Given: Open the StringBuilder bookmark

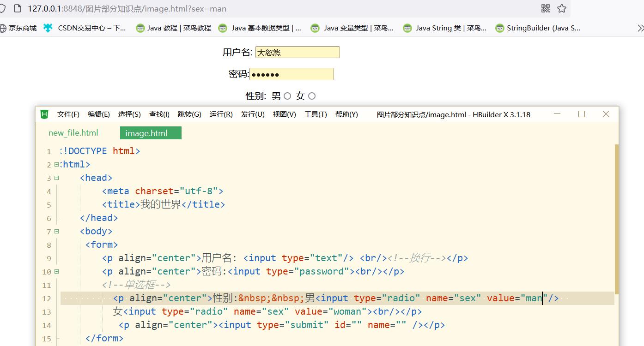Looking at the screenshot, I should pyautogui.click(x=538, y=28).
